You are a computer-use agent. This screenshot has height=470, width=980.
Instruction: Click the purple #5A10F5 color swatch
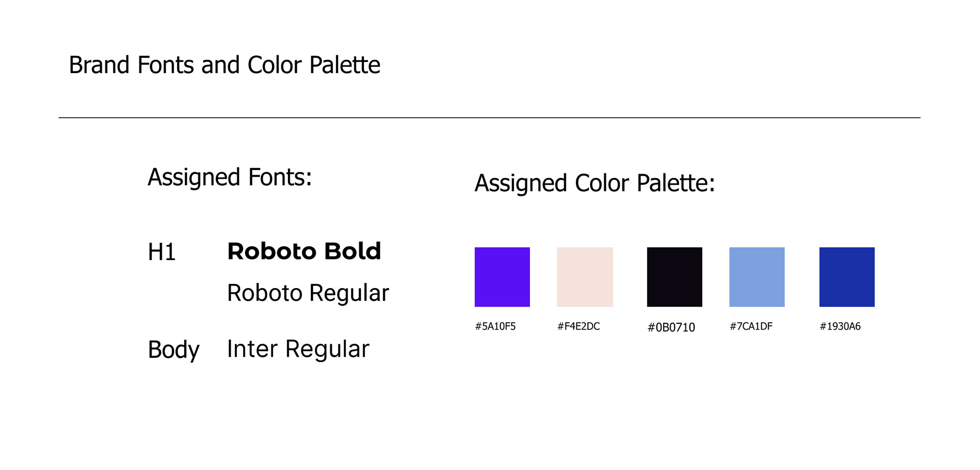click(x=502, y=277)
